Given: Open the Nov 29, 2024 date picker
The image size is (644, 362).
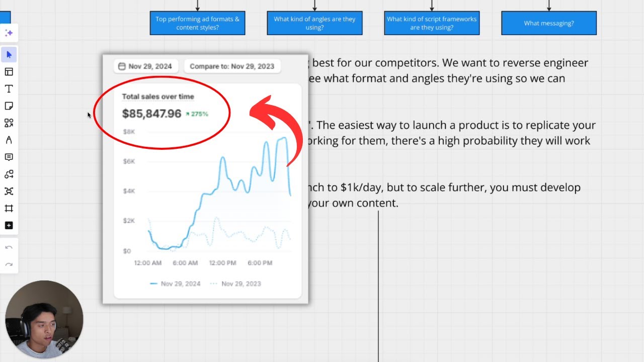Looking at the screenshot, I should (x=145, y=66).
